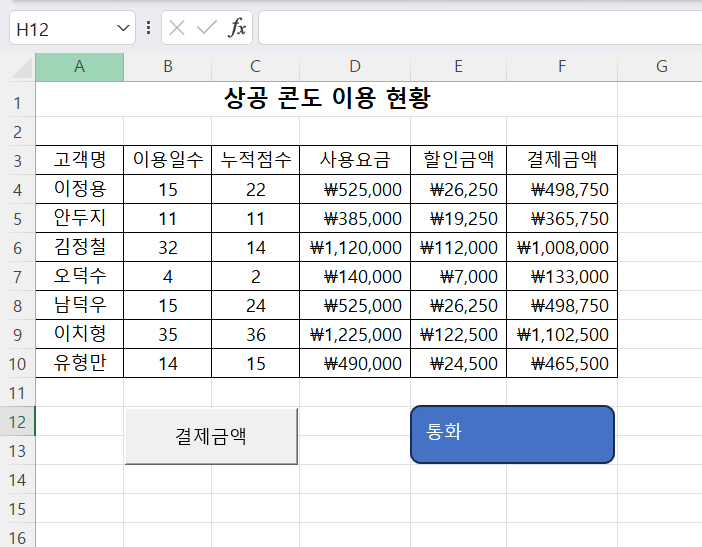Click the Select All corner triangle

(19, 68)
